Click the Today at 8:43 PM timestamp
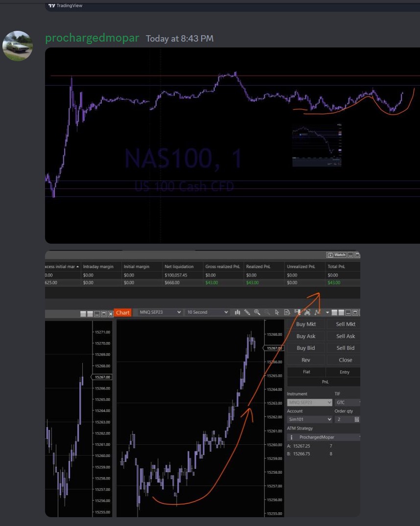Screen dimensions: 420x526 [180, 39]
